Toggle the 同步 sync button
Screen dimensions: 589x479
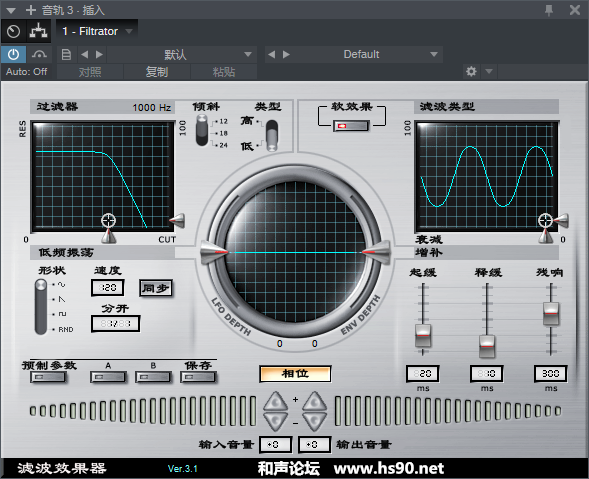click(156, 288)
